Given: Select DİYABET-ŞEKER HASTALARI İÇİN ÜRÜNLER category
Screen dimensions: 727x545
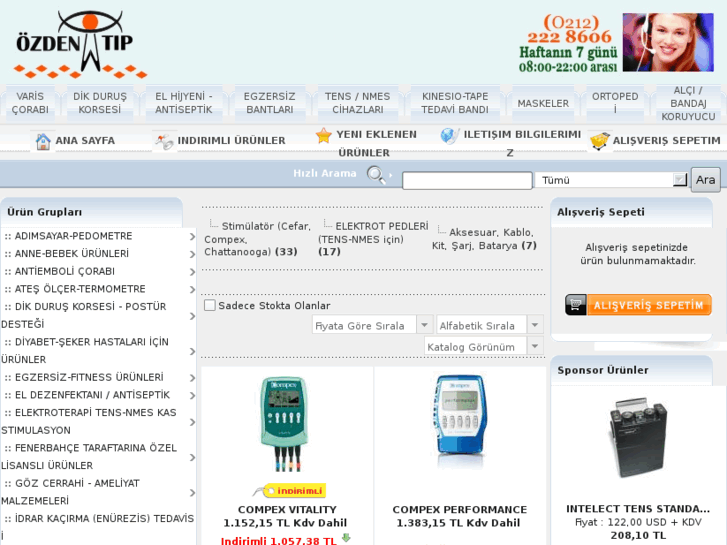Looking at the screenshot, I should point(86,351).
